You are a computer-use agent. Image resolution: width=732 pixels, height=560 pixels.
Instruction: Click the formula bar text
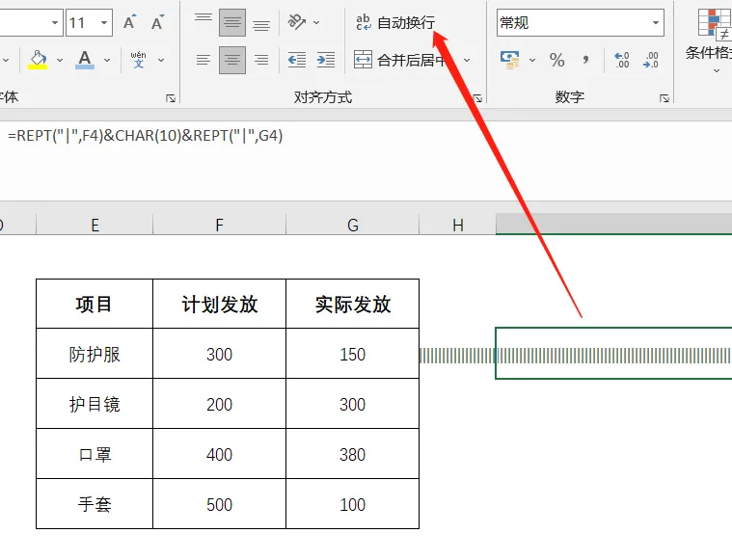(146, 135)
